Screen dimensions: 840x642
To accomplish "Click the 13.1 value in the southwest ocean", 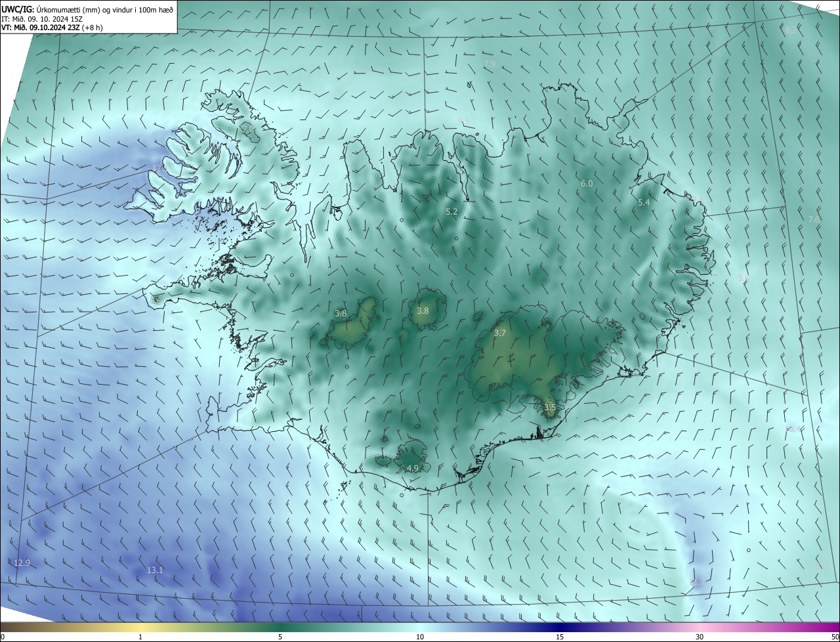I will click(155, 570).
